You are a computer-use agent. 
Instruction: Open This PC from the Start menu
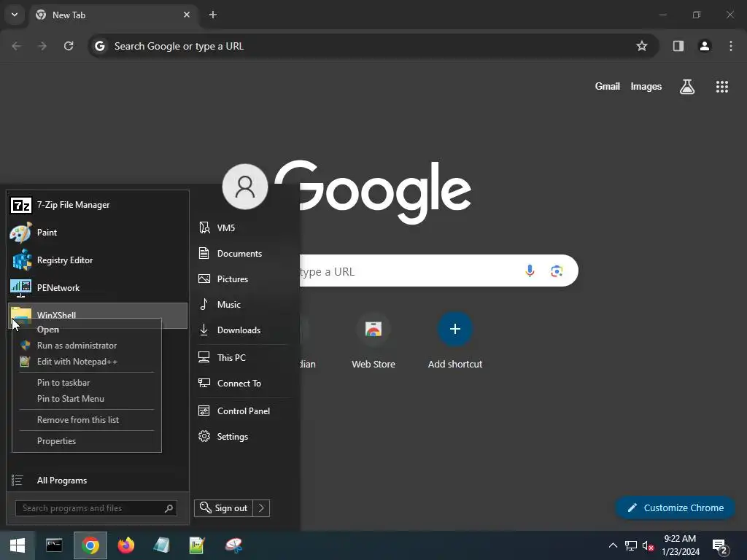pyautogui.click(x=243, y=357)
